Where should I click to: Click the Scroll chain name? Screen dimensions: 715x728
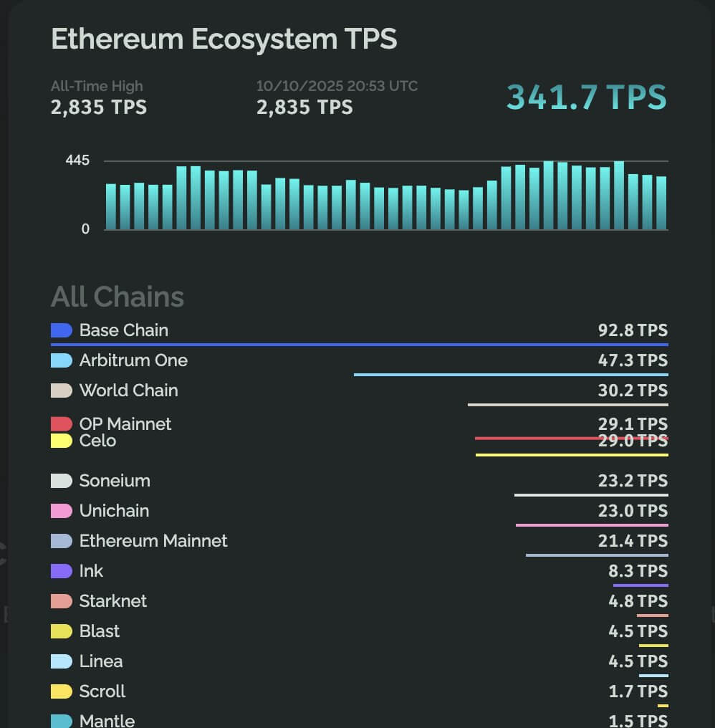pos(102,691)
